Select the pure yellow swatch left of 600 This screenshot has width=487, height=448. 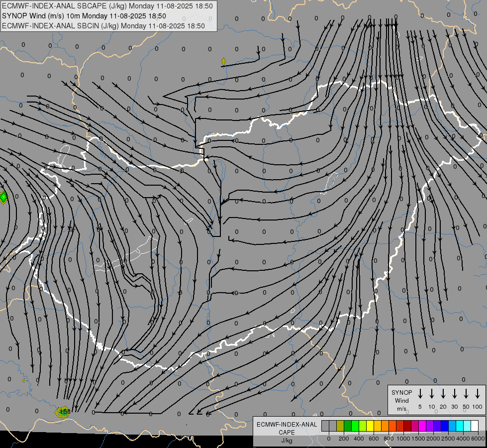tap(370, 426)
